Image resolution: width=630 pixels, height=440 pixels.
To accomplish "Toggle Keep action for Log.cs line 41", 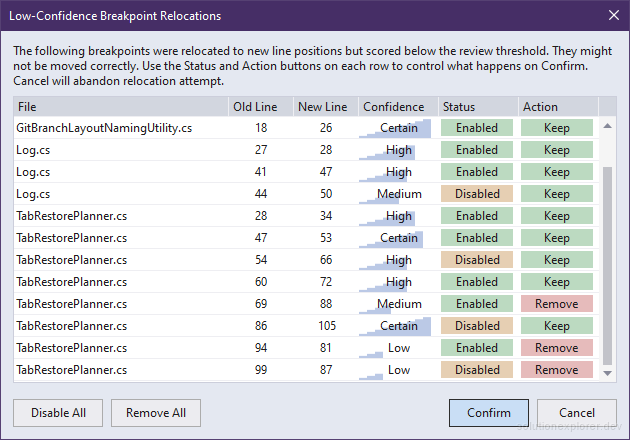I will click(x=556, y=172).
